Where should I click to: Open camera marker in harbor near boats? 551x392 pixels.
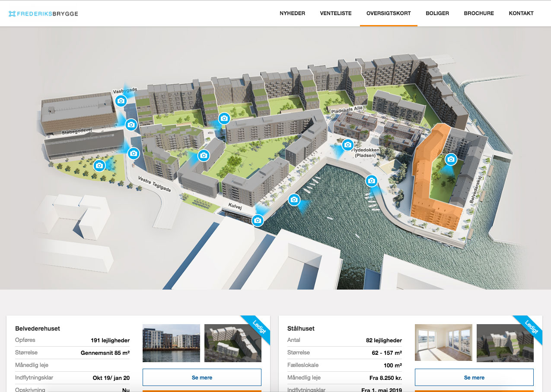point(294,200)
